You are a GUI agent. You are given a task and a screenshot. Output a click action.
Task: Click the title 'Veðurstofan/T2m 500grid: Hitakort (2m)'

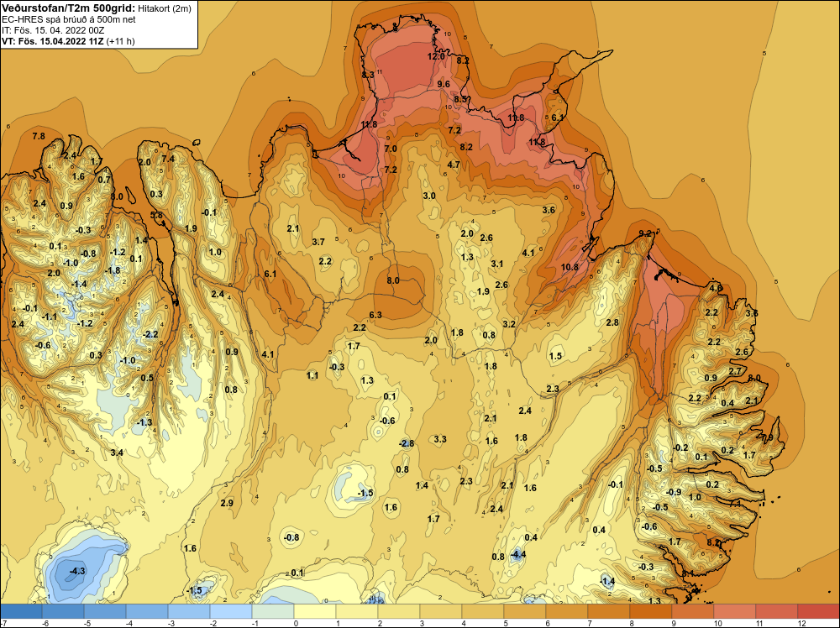(97, 8)
